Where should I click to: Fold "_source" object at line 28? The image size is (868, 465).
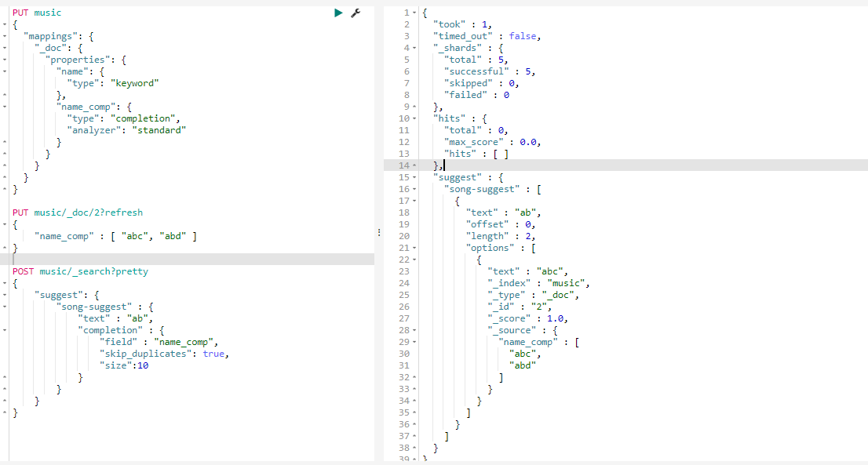[414, 330]
